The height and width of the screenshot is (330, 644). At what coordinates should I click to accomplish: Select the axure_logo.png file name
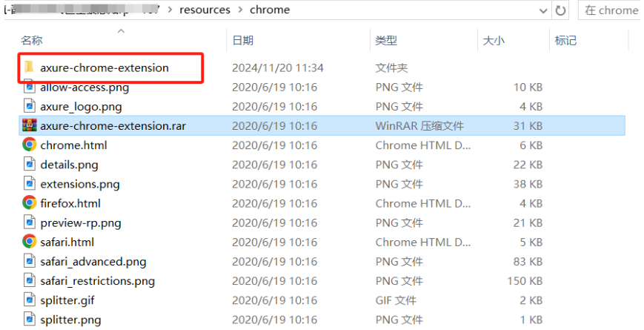[x=81, y=107]
